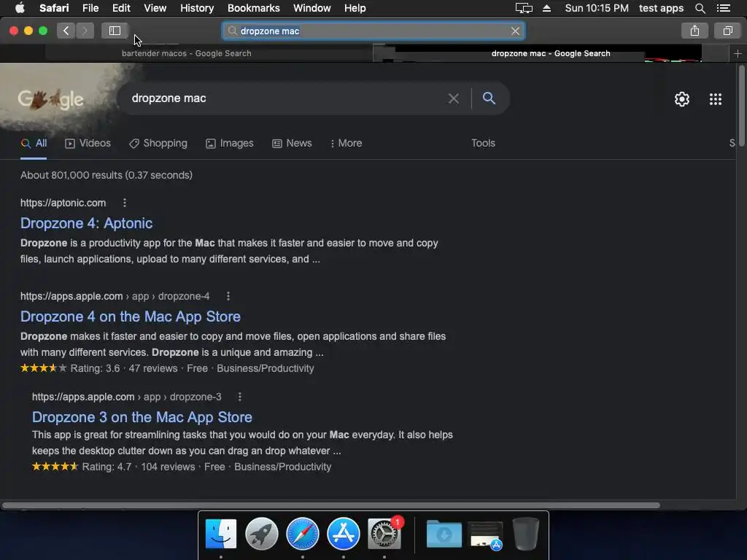
Task: Click Safari compass icon in Dock
Action: click(303, 534)
